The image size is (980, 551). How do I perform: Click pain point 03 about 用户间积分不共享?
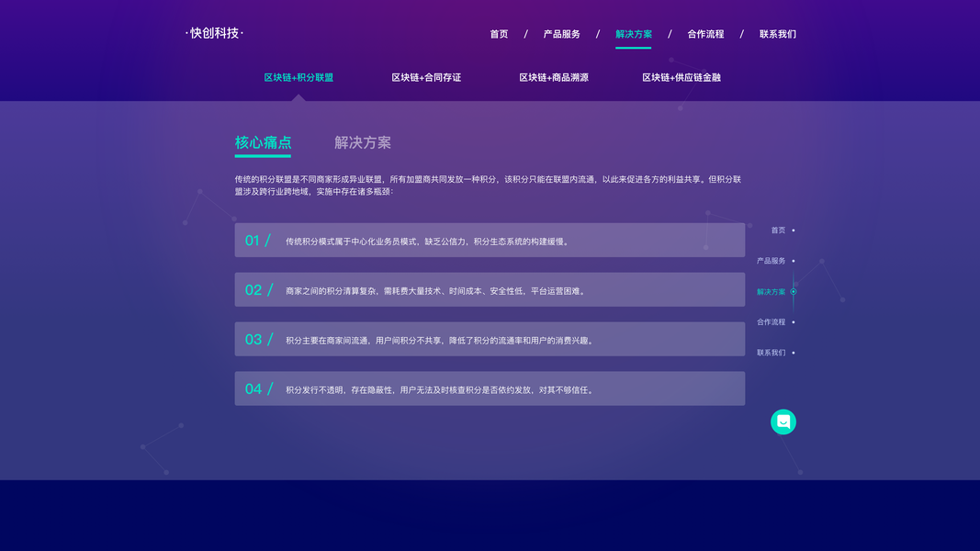point(490,339)
